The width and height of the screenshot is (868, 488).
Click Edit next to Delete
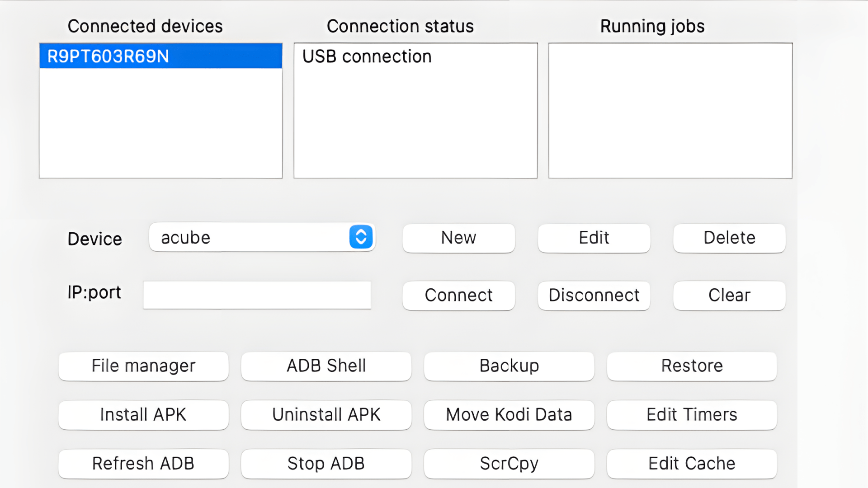pyautogui.click(x=594, y=238)
